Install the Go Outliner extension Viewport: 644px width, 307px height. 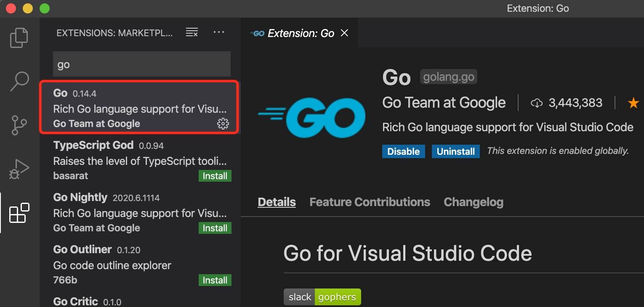[215, 280]
